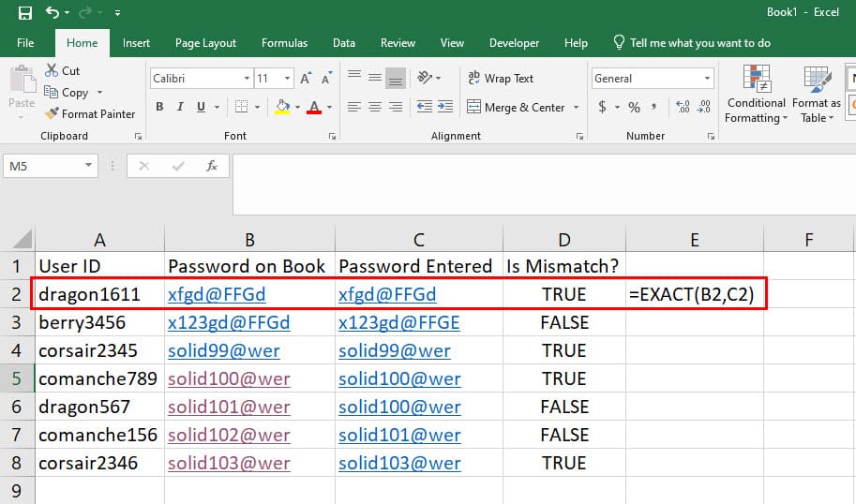This screenshot has width=856, height=504.
Task: Open the font color dropdown arrow
Action: click(x=329, y=108)
